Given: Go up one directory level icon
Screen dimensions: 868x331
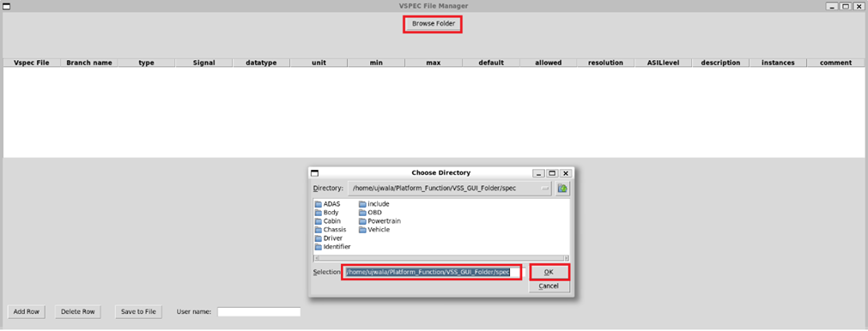Looking at the screenshot, I should 562,189.
